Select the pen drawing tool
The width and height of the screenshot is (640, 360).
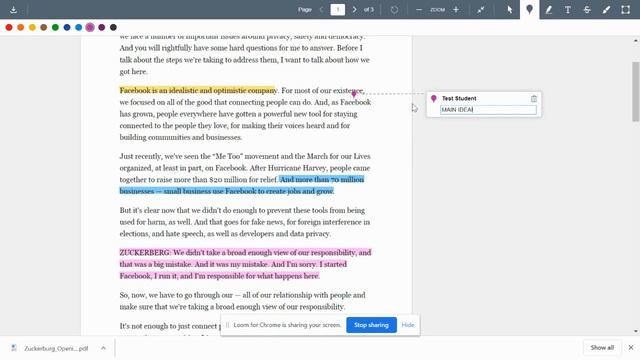(x=549, y=9)
